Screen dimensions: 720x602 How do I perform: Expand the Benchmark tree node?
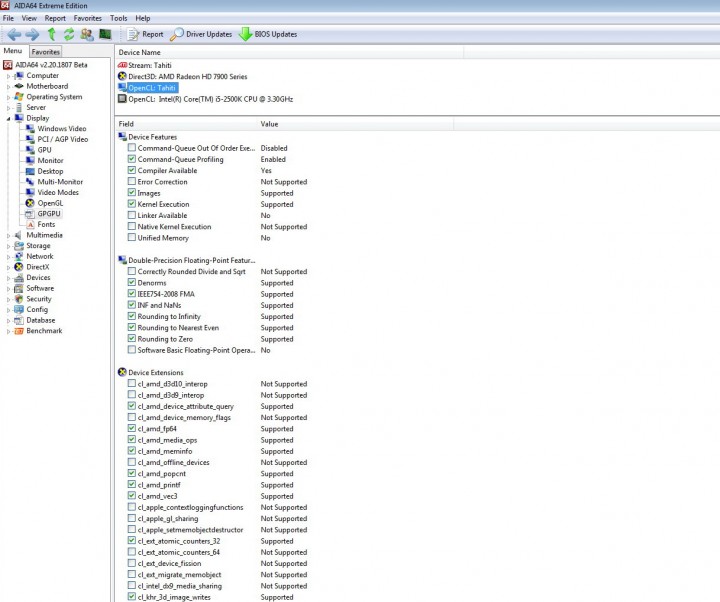8,331
